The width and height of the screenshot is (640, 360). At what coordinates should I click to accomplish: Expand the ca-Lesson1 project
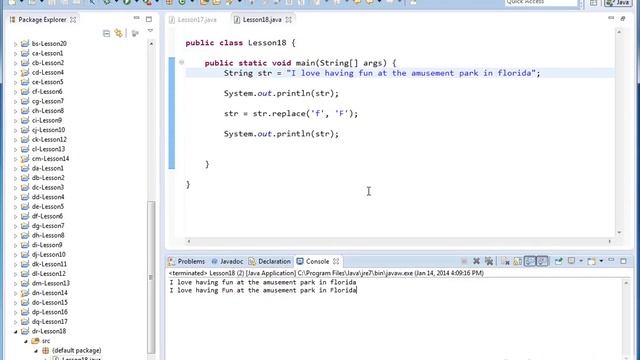pyautogui.click(x=16, y=53)
